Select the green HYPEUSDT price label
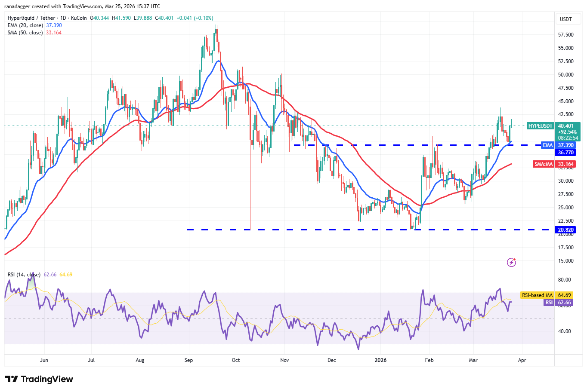The height and width of the screenshot is (392, 587). point(539,126)
